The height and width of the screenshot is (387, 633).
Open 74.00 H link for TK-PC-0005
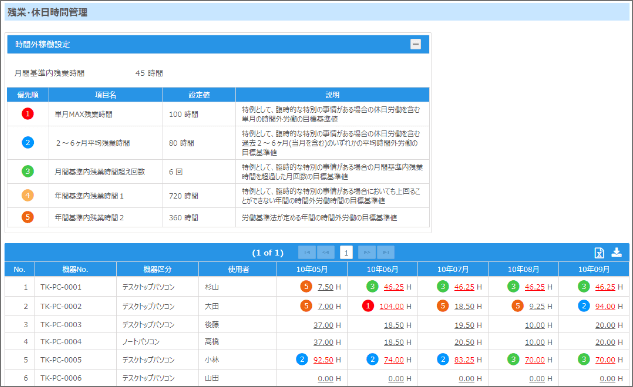pos(394,360)
